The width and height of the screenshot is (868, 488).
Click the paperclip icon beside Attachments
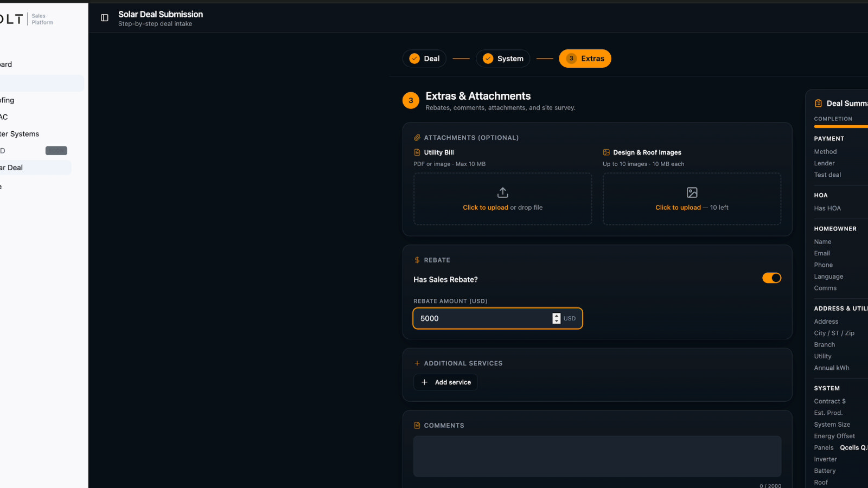(417, 138)
